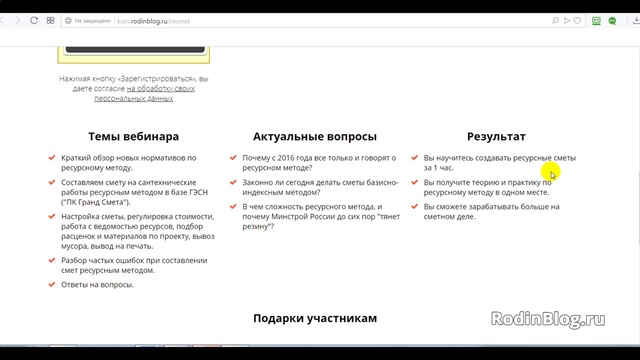This screenshot has width=640, height=360.
Task: Click the 'Ответы на вопросы.' list item
Action: [x=98, y=284]
